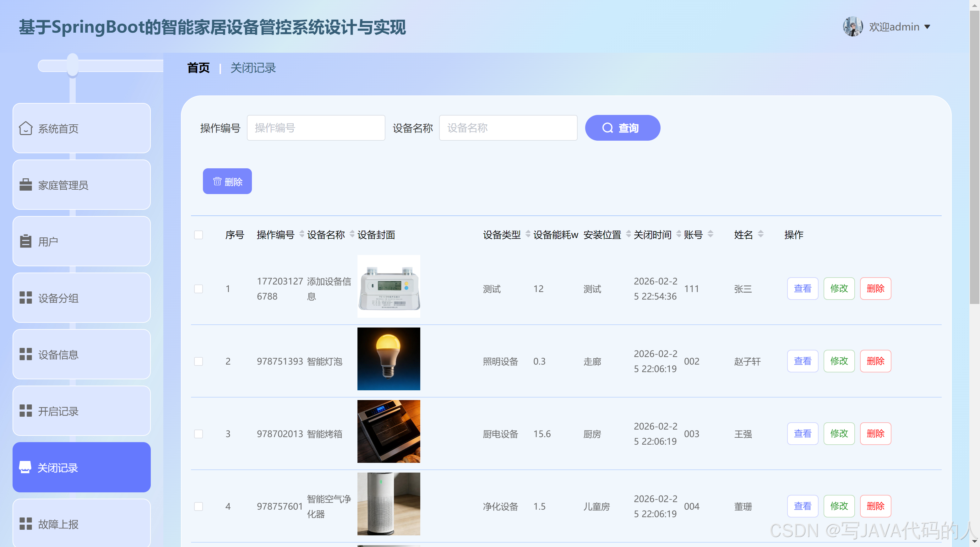Click operation number 978751393
The width and height of the screenshot is (980, 547).
[x=280, y=361]
